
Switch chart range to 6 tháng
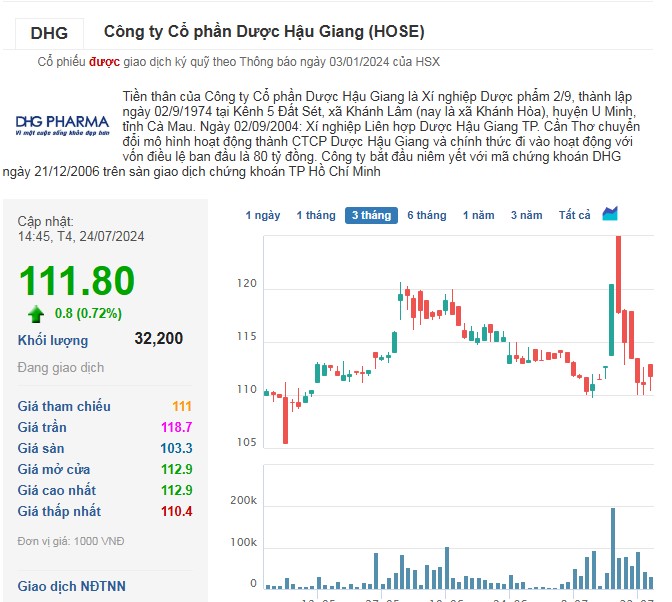(x=426, y=215)
